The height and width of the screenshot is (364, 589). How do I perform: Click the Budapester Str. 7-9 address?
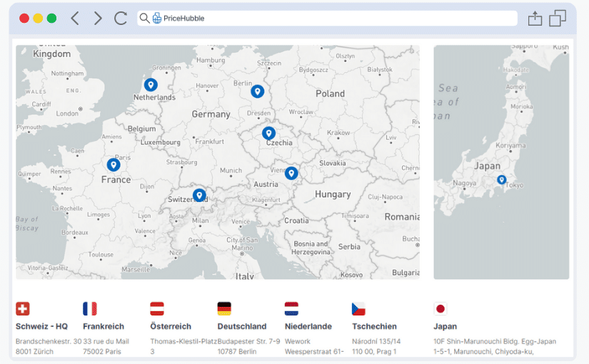pyautogui.click(x=248, y=341)
